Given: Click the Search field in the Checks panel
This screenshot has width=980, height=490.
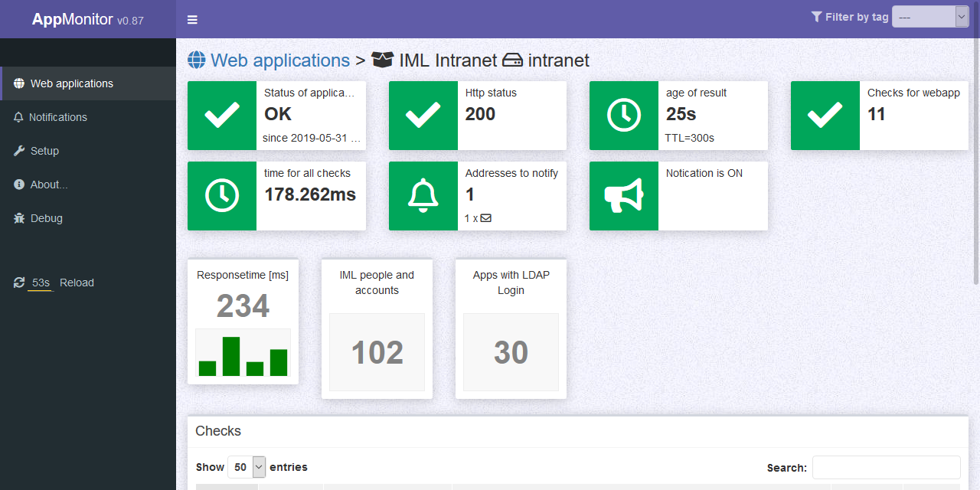Looking at the screenshot, I should [x=886, y=467].
